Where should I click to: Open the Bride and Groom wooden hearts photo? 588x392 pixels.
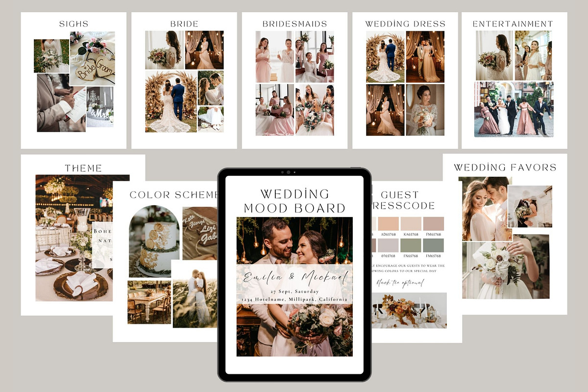click(x=92, y=59)
